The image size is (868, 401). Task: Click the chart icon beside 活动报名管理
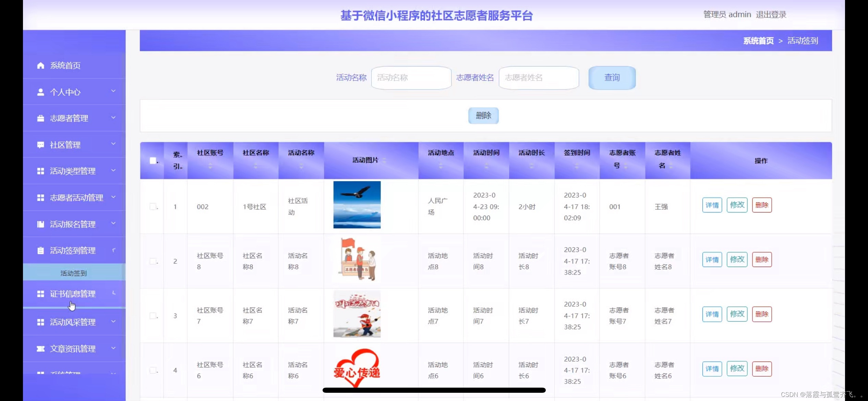click(40, 224)
